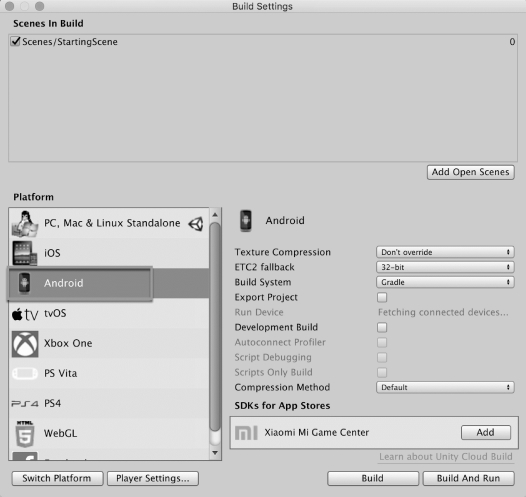Uncheck the Scenes/StartingScene checkbox
Viewport: 526px width, 497px height.
pos(15,42)
